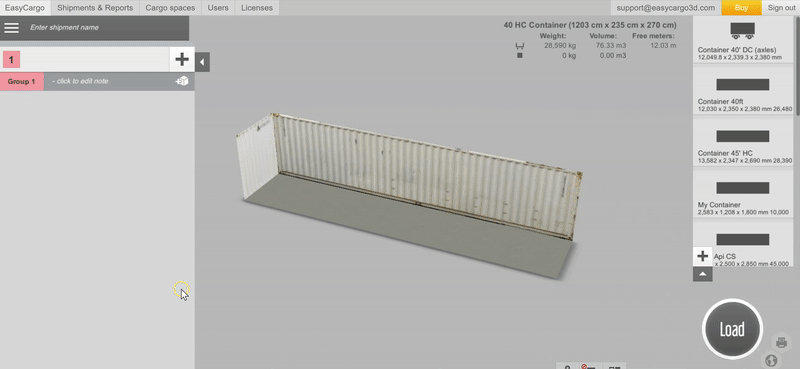Add new cargo space with plus icon
Image resolution: width=800 pixels, height=369 pixels.
pos(703,256)
